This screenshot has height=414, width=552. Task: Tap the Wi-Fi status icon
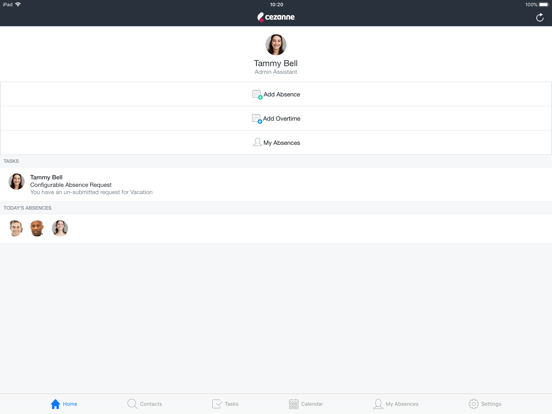[x=18, y=4]
